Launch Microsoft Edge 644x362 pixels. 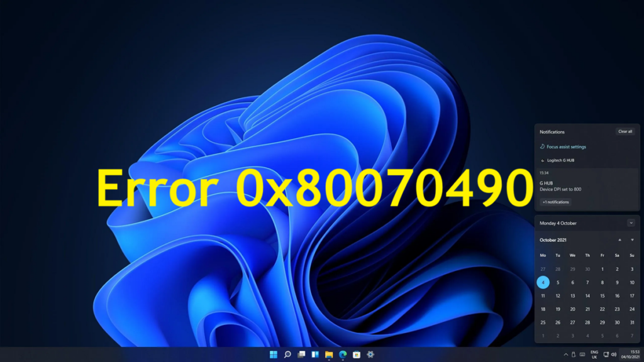(342, 354)
